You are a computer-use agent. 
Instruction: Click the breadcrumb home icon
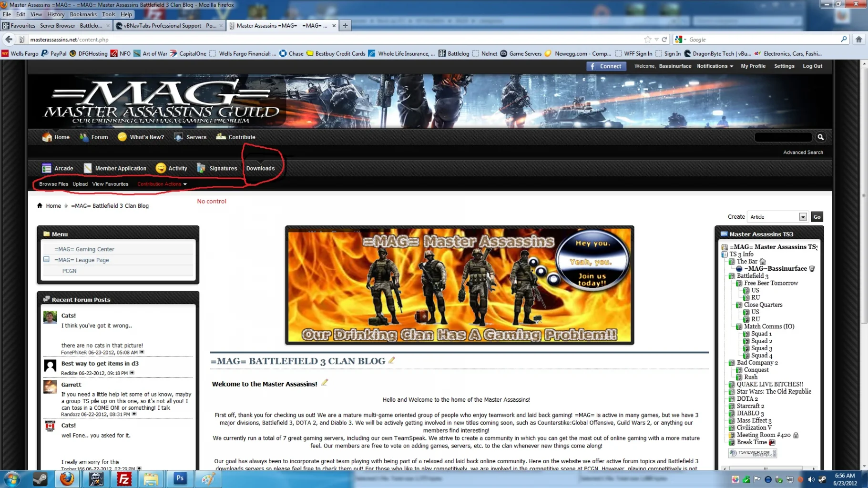coord(40,205)
